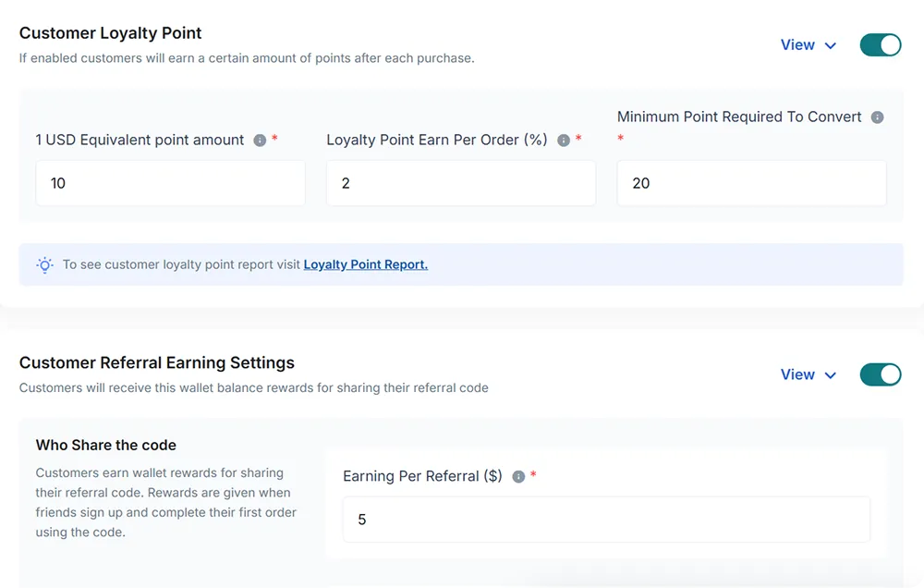Click 'Customers earn wallet rewards for sharing' paragraph
Viewport: 924px width, 588px height.
pos(166,503)
